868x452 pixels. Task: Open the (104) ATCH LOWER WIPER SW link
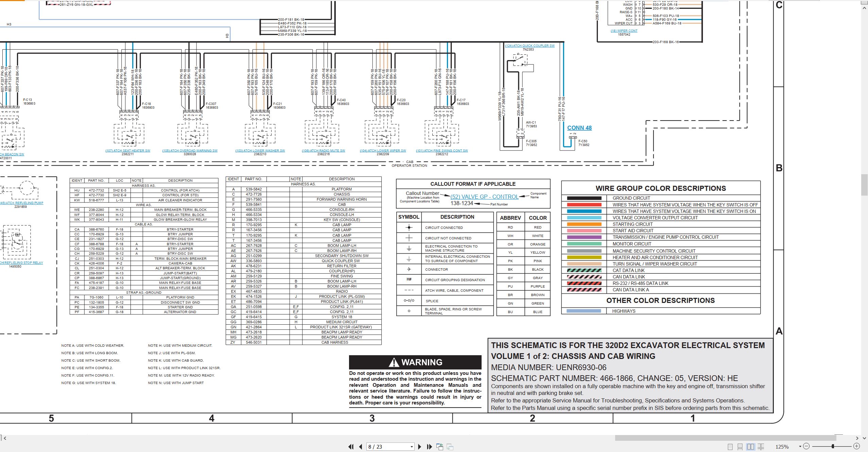point(383,150)
